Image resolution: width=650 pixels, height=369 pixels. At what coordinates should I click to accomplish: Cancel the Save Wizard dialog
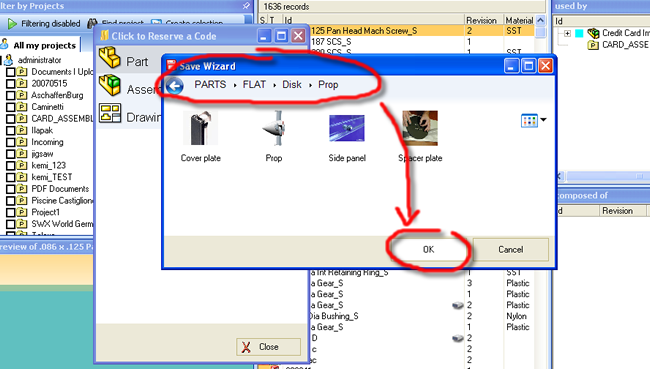pos(510,249)
